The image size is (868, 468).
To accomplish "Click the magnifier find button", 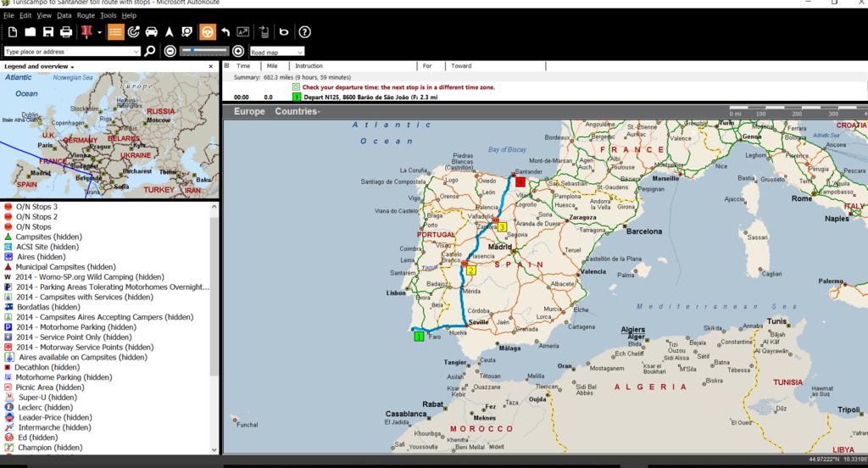I will (149, 52).
